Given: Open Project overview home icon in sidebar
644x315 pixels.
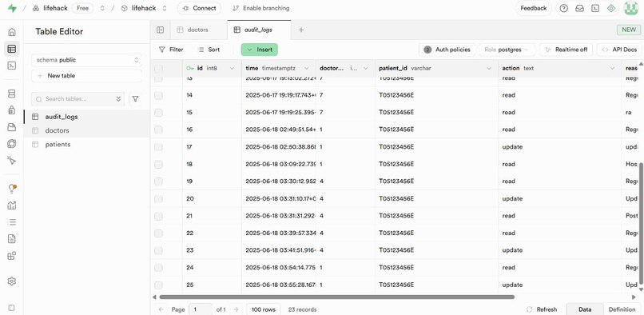Looking at the screenshot, I should [x=12, y=32].
